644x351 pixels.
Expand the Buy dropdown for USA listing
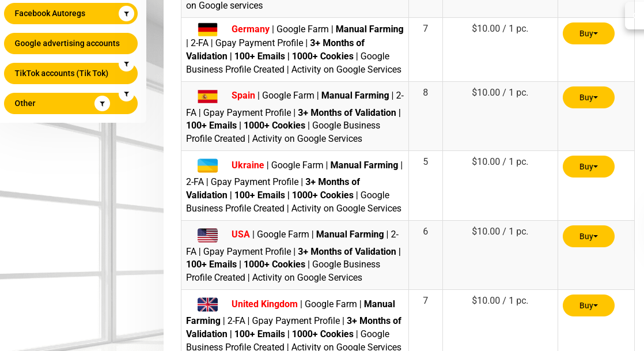click(588, 236)
